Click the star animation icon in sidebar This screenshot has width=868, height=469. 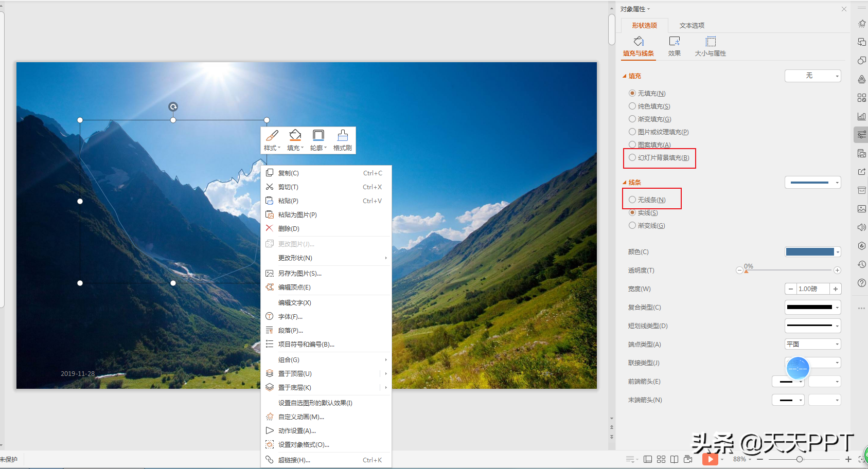[x=861, y=24]
